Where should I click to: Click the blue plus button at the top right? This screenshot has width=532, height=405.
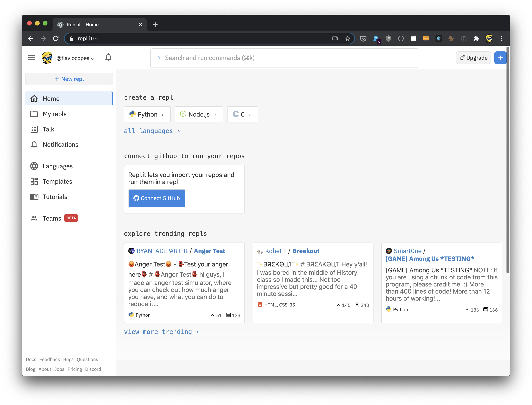(x=500, y=58)
